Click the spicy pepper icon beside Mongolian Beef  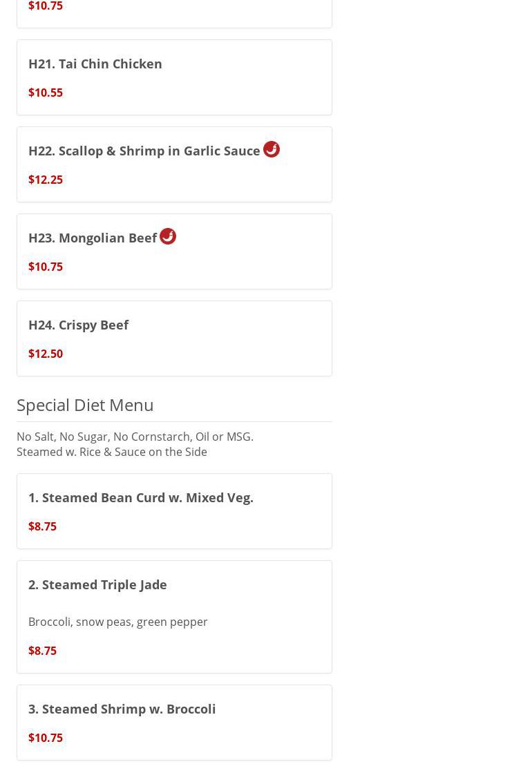coord(168,236)
